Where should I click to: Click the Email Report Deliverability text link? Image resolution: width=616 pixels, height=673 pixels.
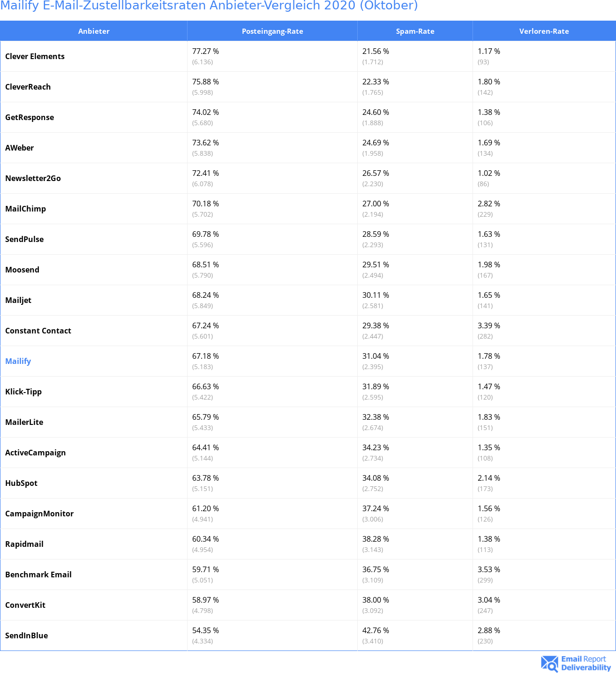click(x=586, y=663)
